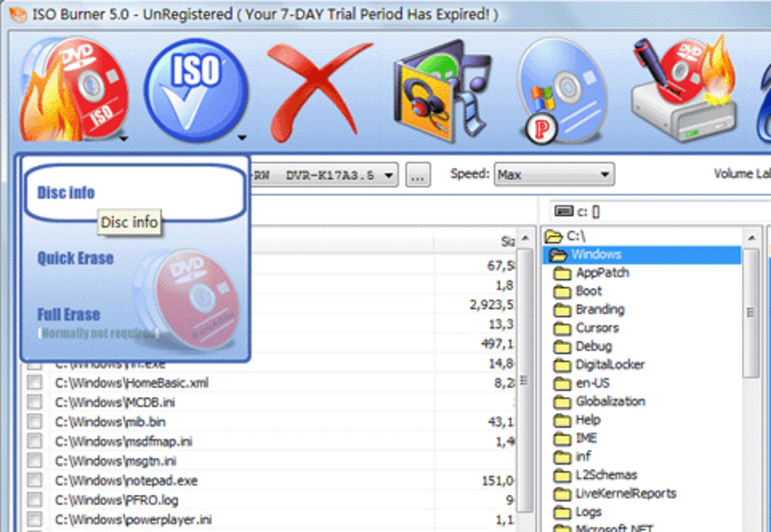Screen dimensions: 771x532
Task: Select Disc info from the popup menu
Action: pyautogui.click(x=135, y=192)
